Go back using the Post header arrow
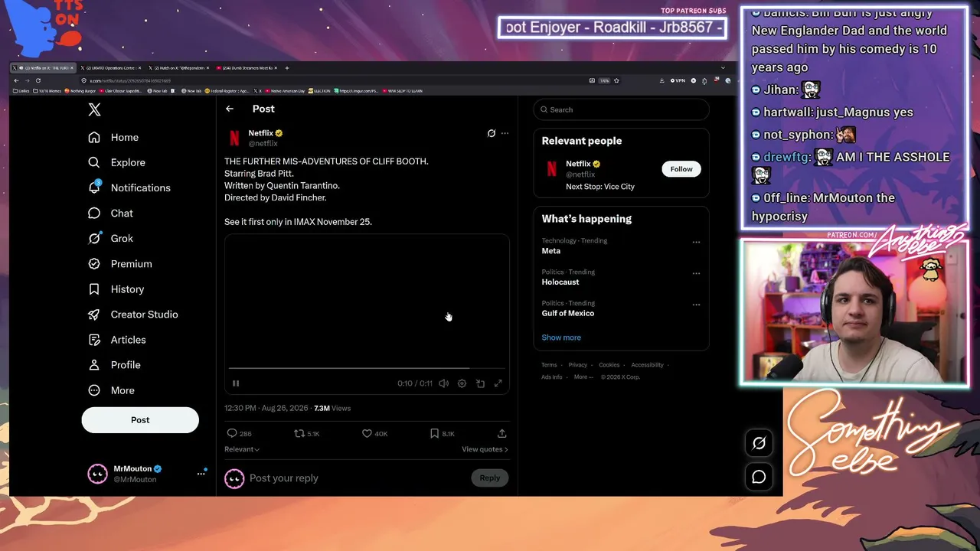Screen dimensions: 980x551 tap(230, 109)
